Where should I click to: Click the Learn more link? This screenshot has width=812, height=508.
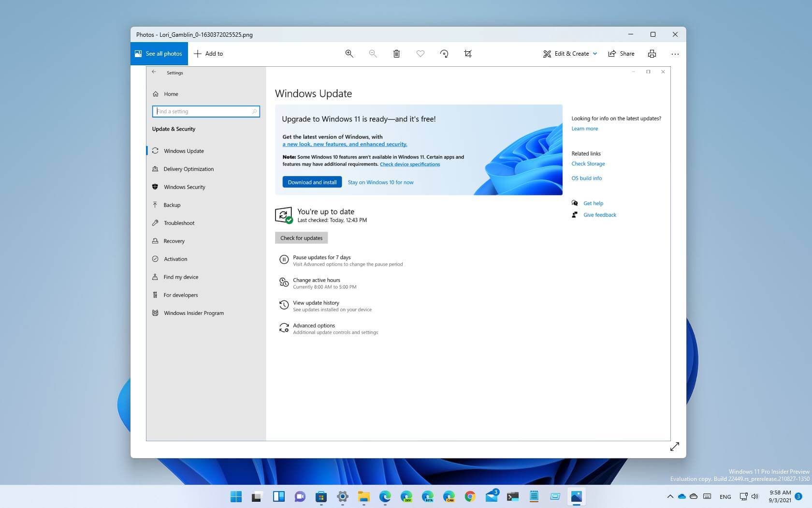(584, 129)
